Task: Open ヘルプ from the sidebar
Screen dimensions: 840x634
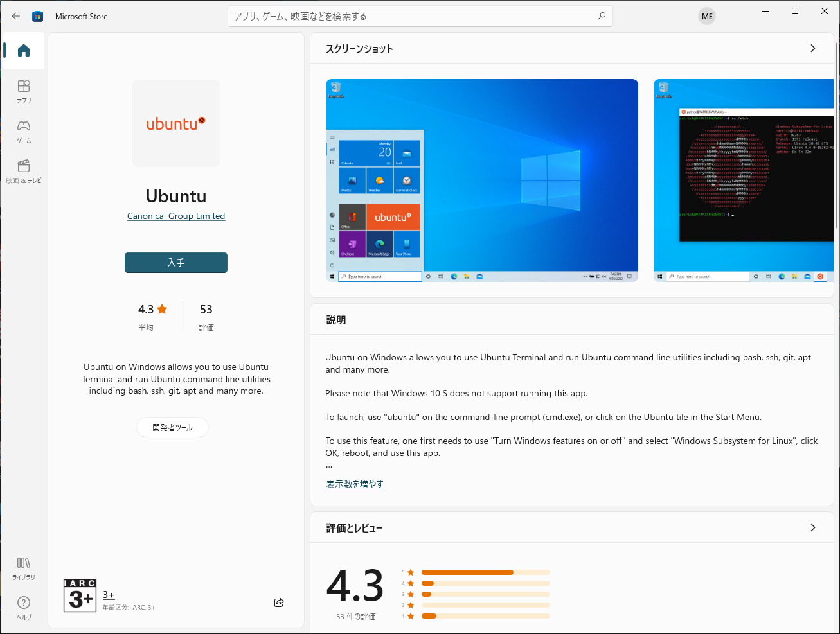Action: point(23,608)
